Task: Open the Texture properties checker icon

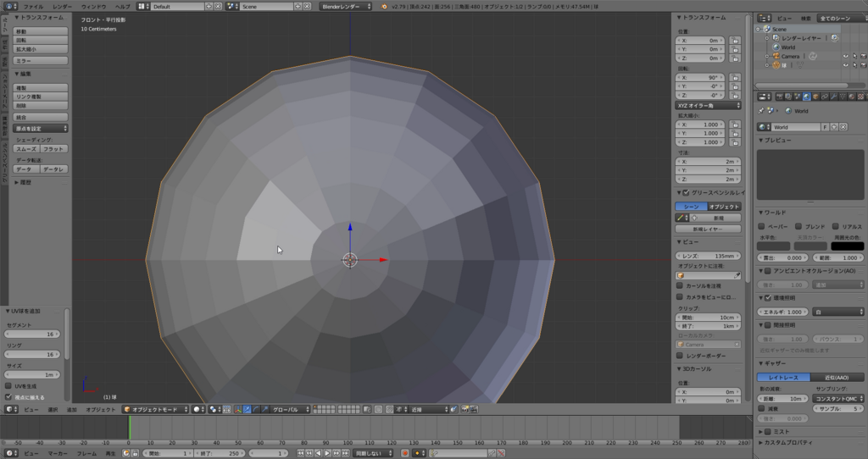Action: pyautogui.click(x=860, y=97)
